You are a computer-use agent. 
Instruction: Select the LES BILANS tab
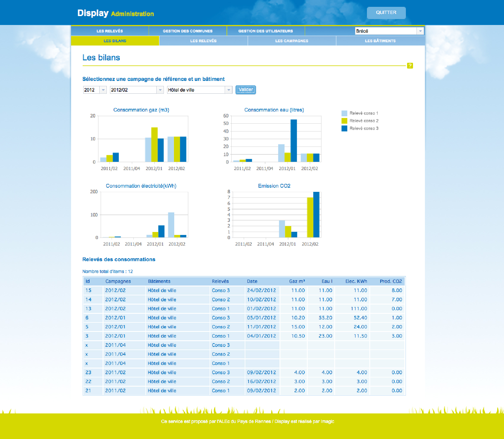point(115,41)
